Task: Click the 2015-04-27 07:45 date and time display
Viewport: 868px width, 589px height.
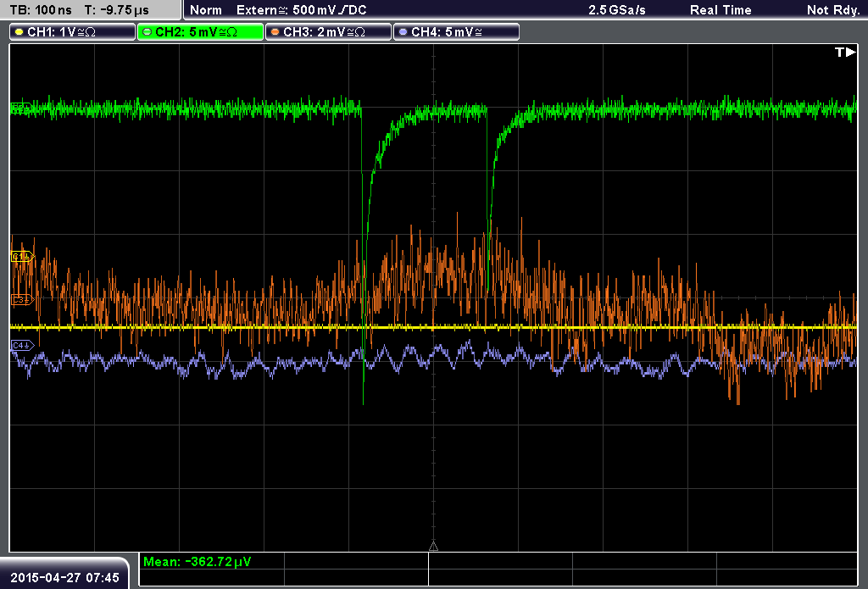Action: tap(64, 578)
